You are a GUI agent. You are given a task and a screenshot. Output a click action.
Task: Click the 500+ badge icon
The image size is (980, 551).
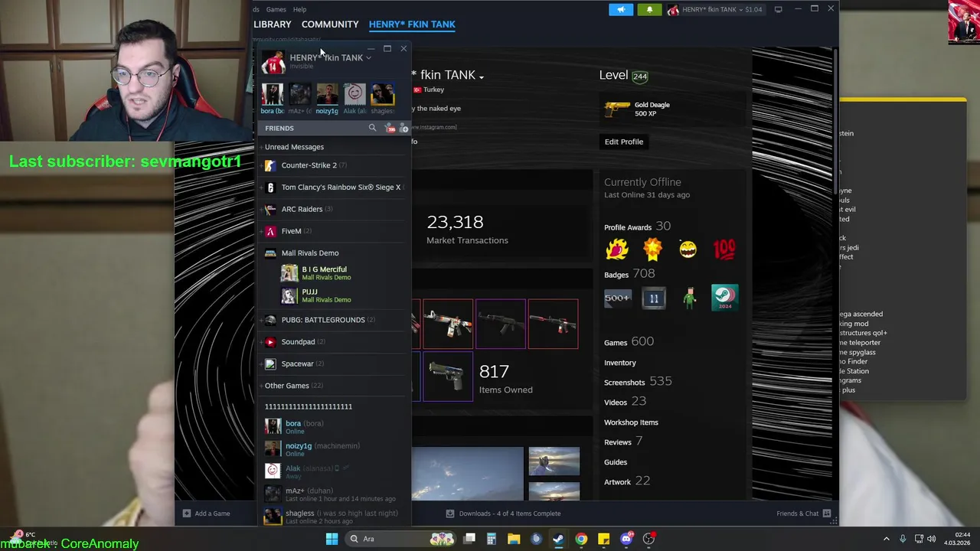pos(617,298)
